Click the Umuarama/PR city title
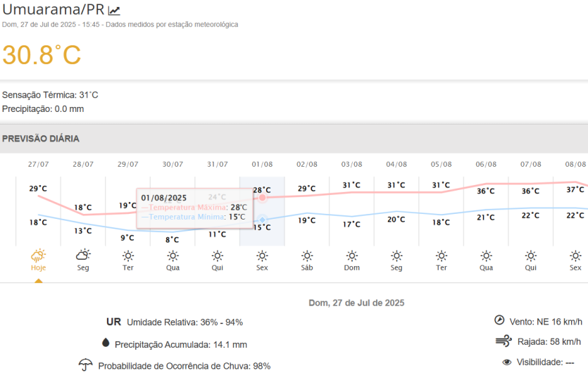This screenshot has width=588, height=392. pyautogui.click(x=53, y=10)
